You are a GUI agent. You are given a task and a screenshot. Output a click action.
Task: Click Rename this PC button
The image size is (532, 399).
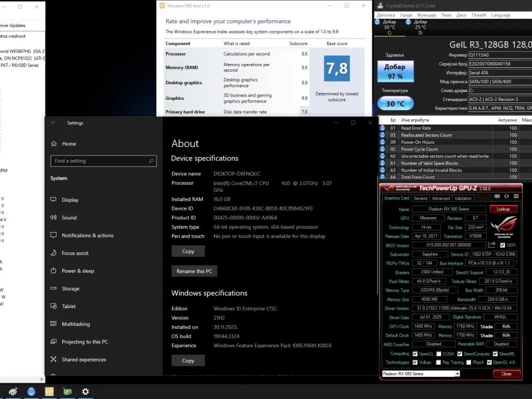click(x=194, y=271)
